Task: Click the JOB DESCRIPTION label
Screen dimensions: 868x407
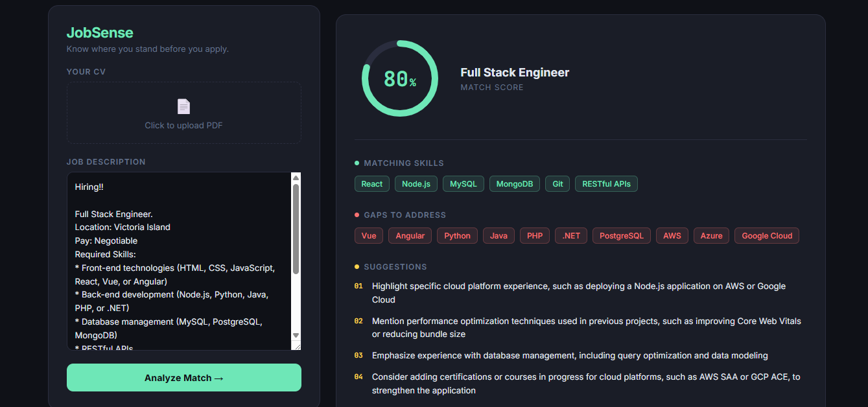Action: point(106,162)
